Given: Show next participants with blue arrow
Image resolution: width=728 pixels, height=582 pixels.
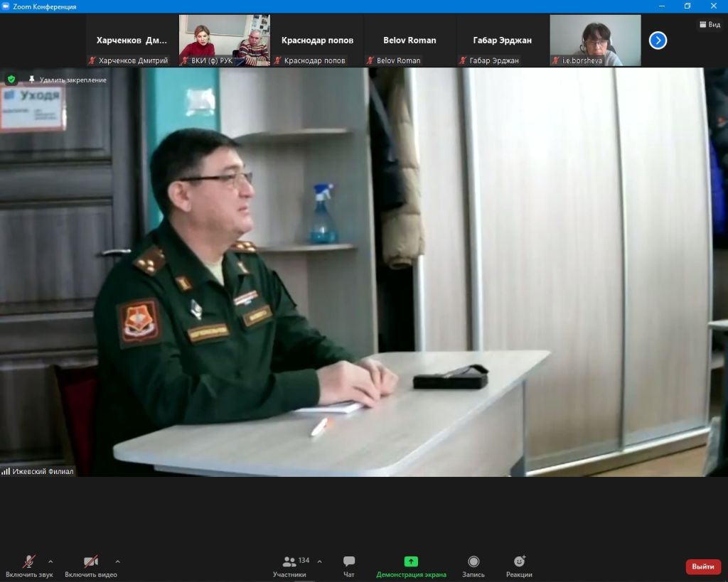Looking at the screenshot, I should click(x=658, y=41).
